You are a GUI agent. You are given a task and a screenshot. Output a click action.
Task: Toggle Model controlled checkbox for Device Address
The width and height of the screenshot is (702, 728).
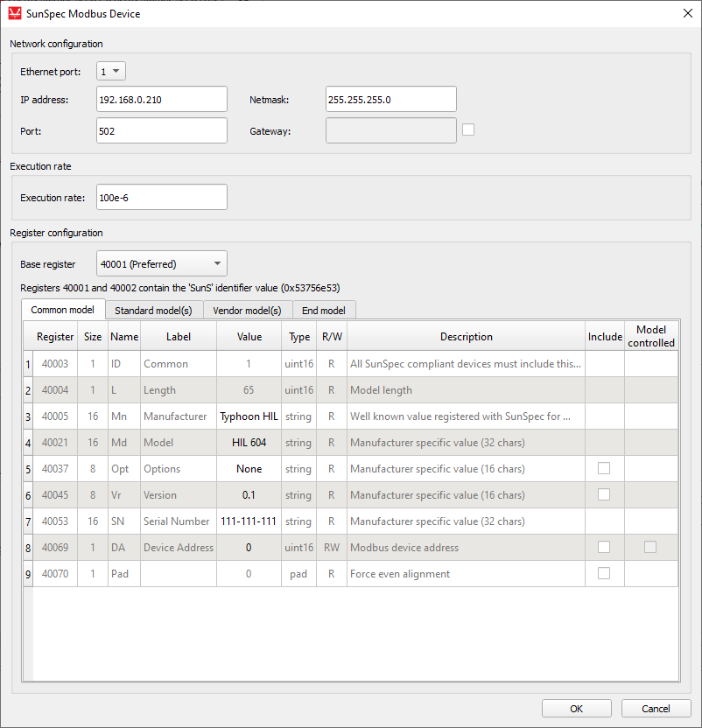point(650,547)
